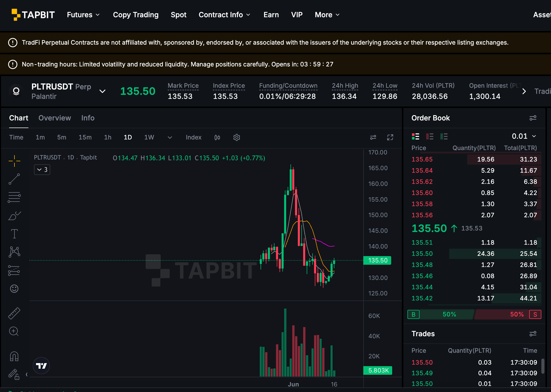
Task: Switch to the Overview tab
Action: point(55,118)
